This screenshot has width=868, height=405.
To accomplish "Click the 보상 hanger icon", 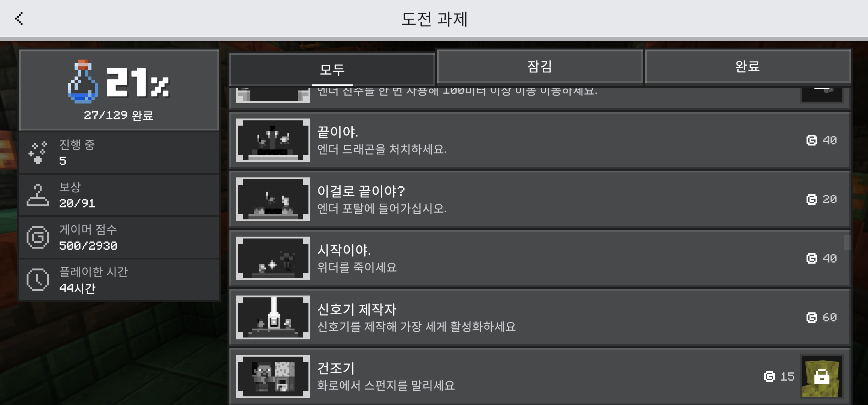I will point(37,195).
